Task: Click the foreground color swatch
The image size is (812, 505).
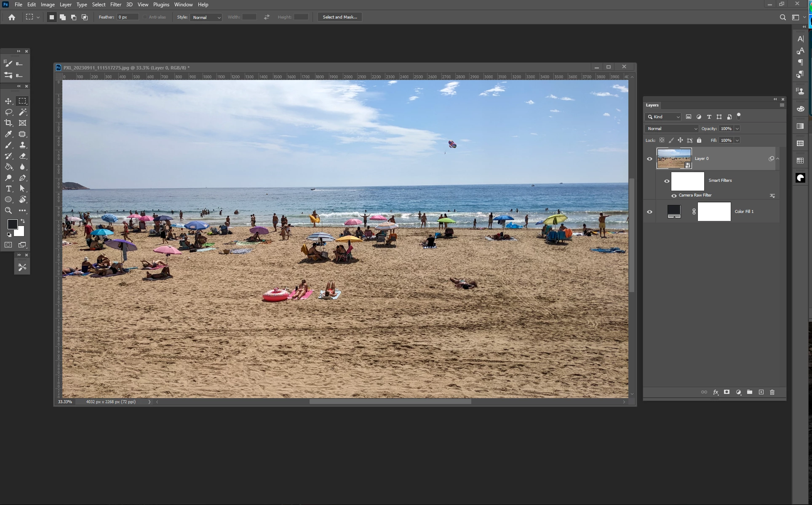Action: pyautogui.click(x=12, y=224)
